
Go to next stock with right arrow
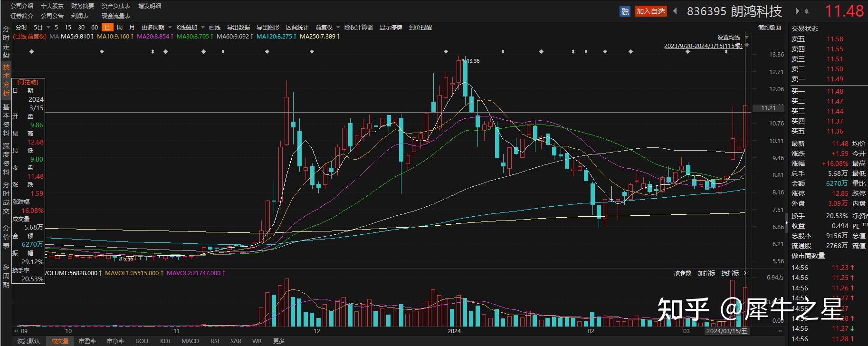coord(797,11)
